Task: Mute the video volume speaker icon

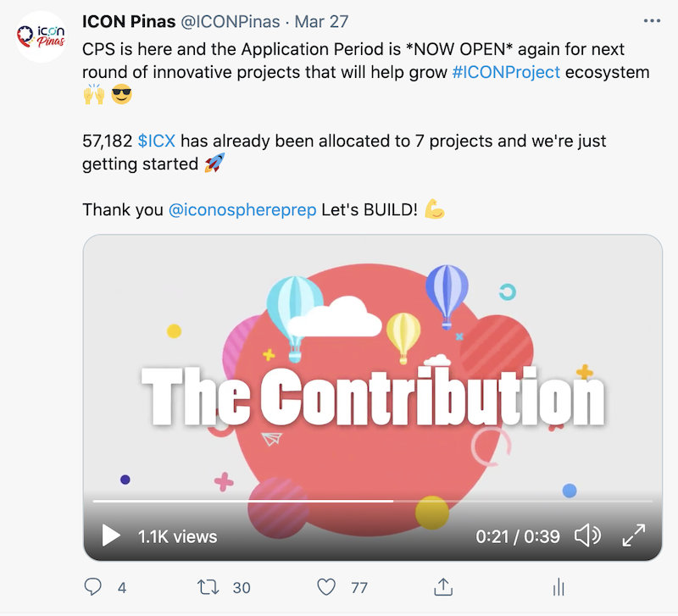Action: point(587,536)
